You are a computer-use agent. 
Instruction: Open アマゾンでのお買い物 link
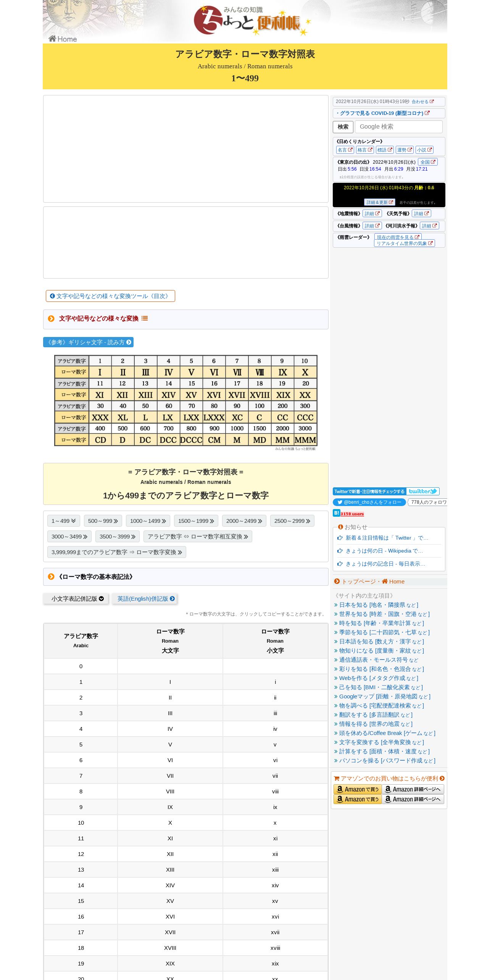coord(389,779)
